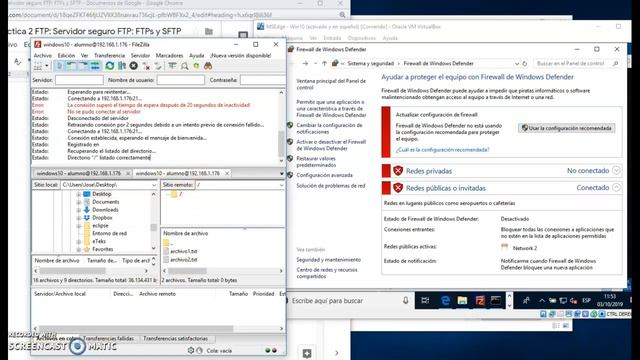This screenshot has height=360, width=640.
Task: Click the volume icon in the VM system tray
Action: click(x=573, y=301)
